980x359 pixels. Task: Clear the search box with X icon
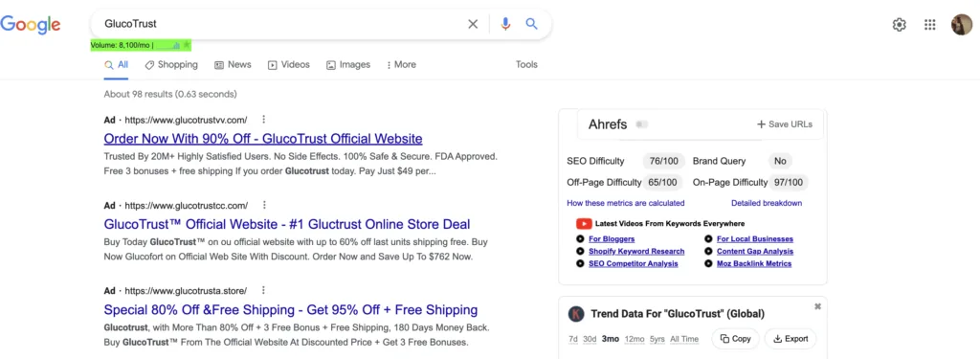click(x=473, y=24)
